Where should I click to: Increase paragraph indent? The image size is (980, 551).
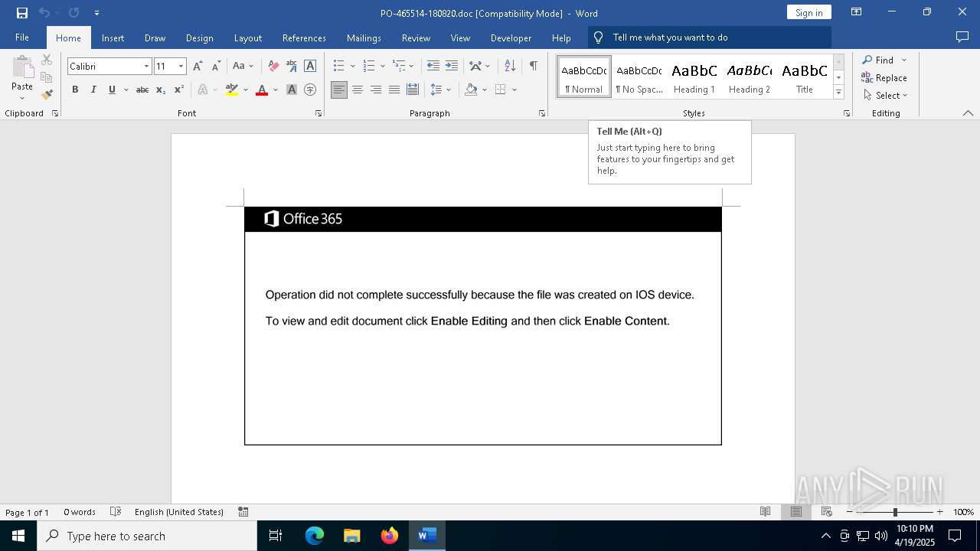(452, 66)
